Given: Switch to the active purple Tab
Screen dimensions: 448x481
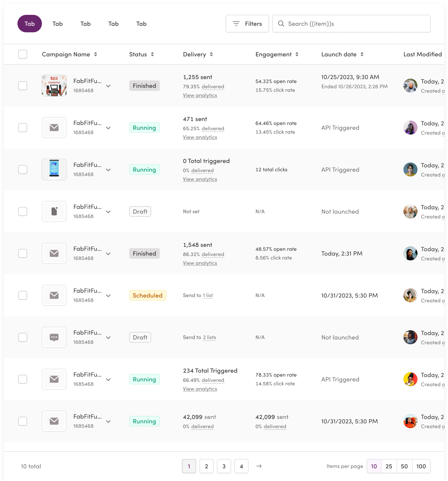Looking at the screenshot, I should click(29, 24).
